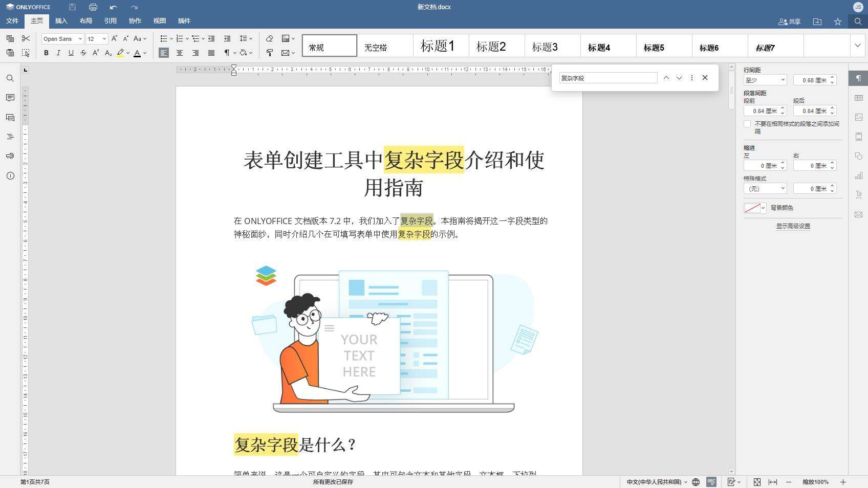Viewport: 868px width, 488px height.
Task: Click the 共享 share button
Action: pos(789,21)
